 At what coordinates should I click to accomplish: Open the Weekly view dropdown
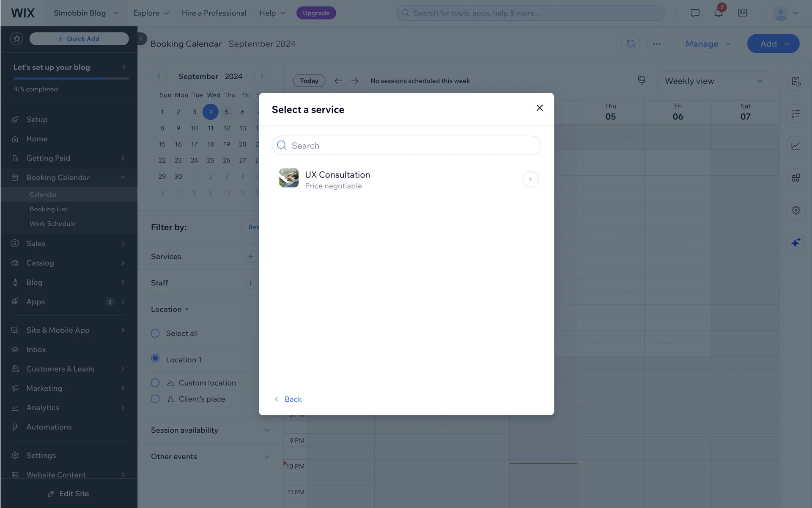pos(713,81)
